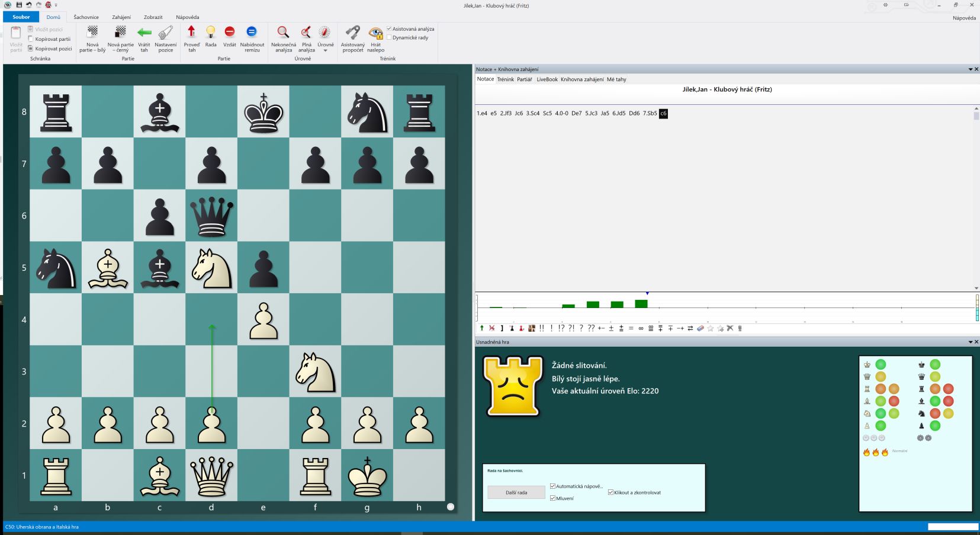Switch to the LiveBook tab
The height and width of the screenshot is (535, 980).
tap(547, 79)
